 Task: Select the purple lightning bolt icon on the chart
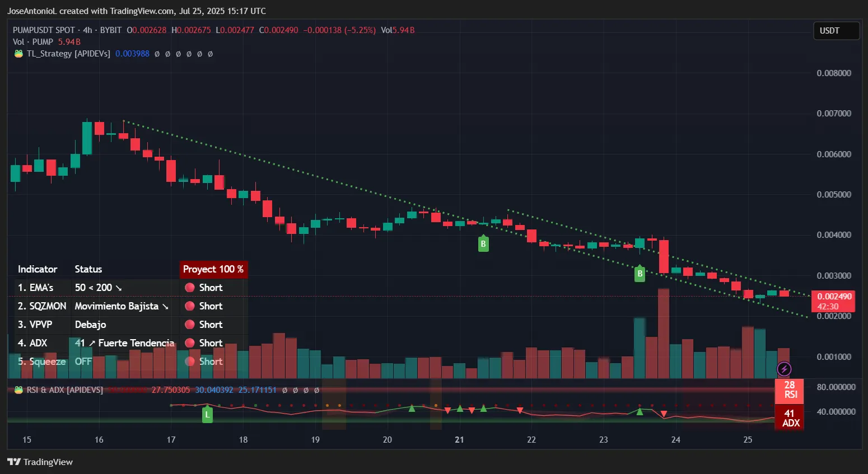coord(784,368)
